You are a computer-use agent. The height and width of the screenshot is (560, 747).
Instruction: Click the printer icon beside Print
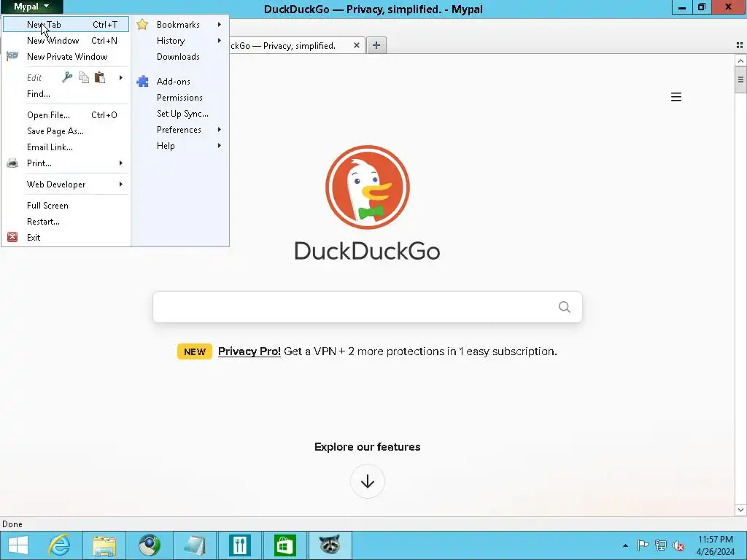point(12,163)
